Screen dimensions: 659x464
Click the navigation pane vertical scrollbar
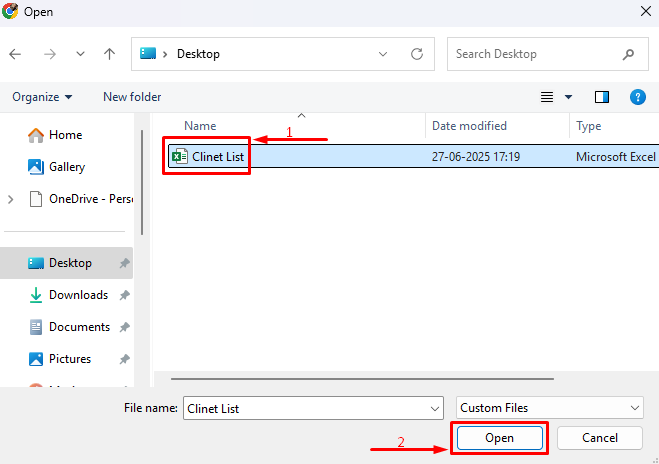tap(142, 182)
